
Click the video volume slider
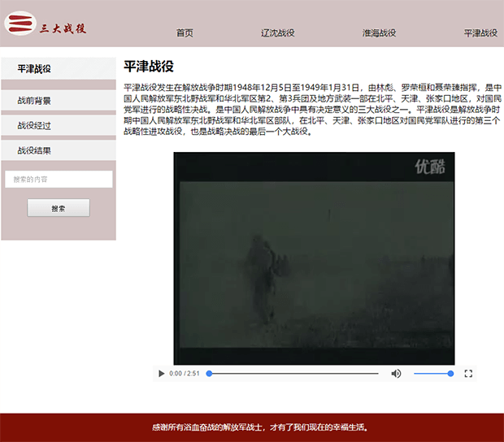432,374
